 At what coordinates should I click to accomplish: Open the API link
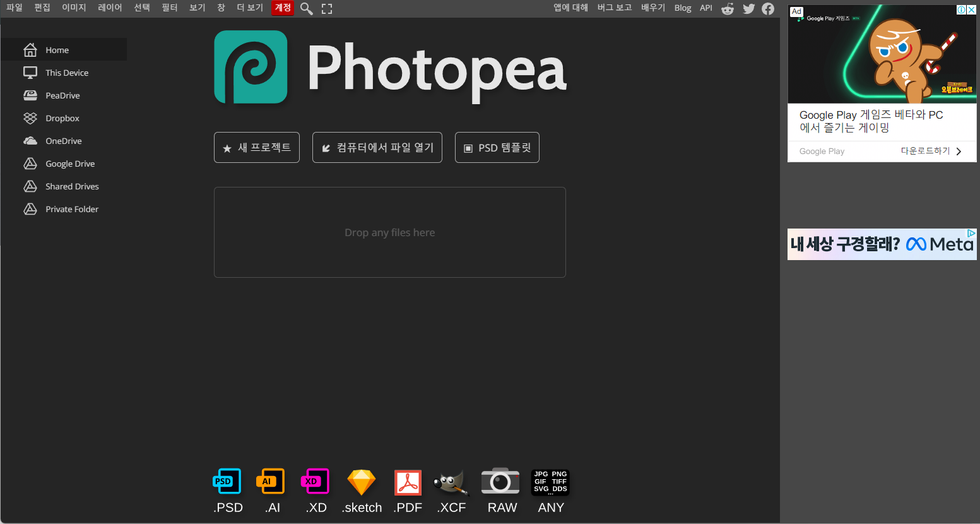706,8
